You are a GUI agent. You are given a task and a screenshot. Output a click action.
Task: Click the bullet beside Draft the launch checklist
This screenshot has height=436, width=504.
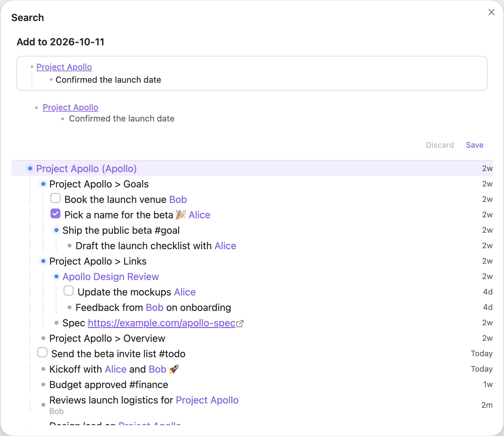tap(70, 246)
